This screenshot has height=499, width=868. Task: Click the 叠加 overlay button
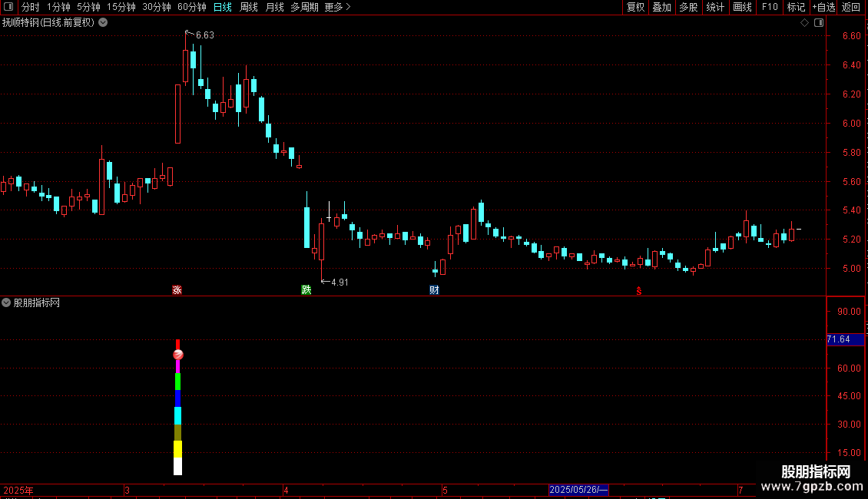[661, 7]
